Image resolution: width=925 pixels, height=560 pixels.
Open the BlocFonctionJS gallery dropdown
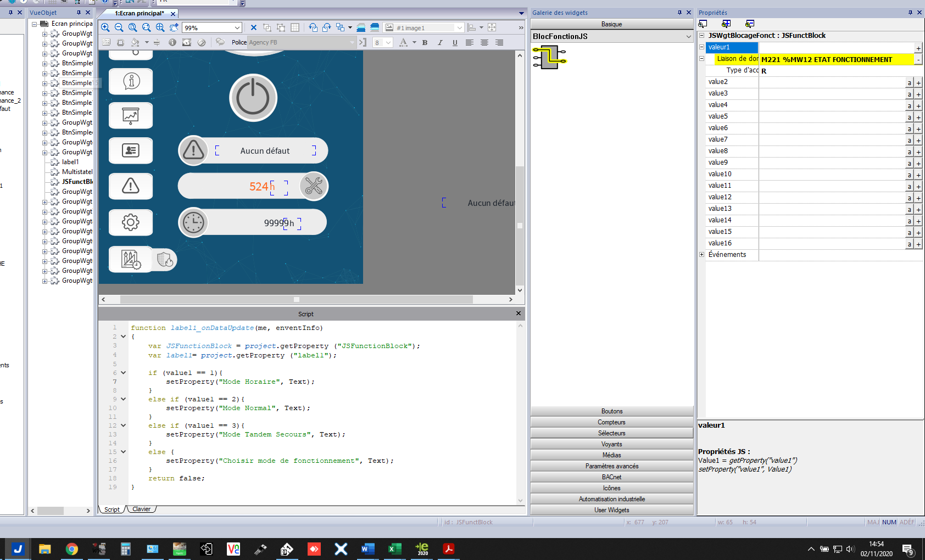pyautogui.click(x=688, y=36)
